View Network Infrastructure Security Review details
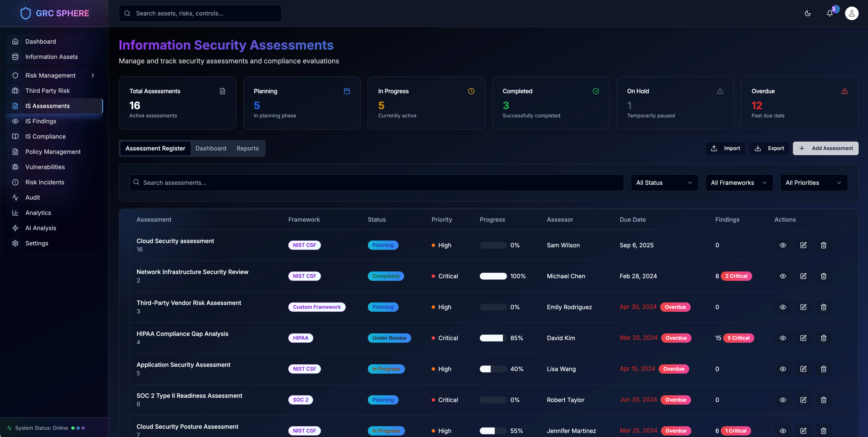 [783, 276]
